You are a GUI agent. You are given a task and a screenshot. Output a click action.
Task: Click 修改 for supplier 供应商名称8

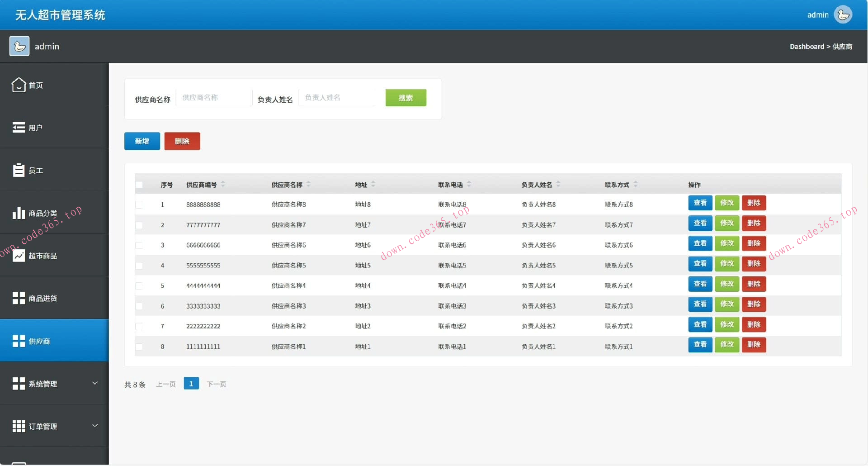726,203
